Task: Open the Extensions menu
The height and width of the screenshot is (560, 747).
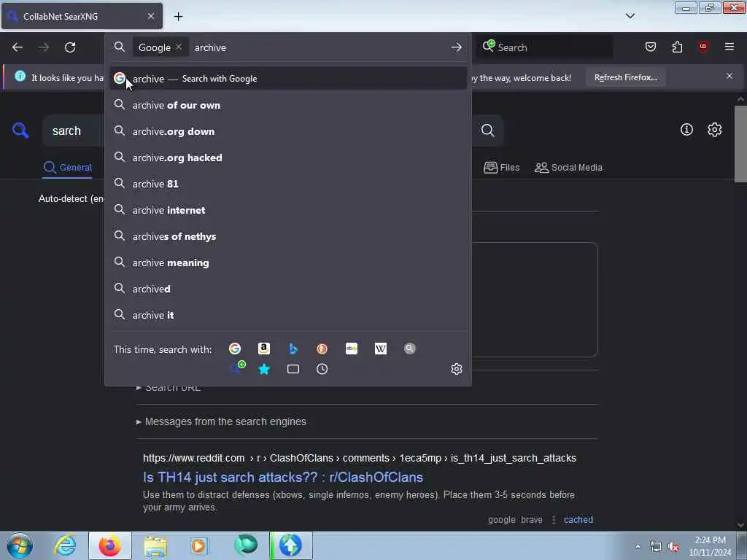Action: pyautogui.click(x=677, y=47)
